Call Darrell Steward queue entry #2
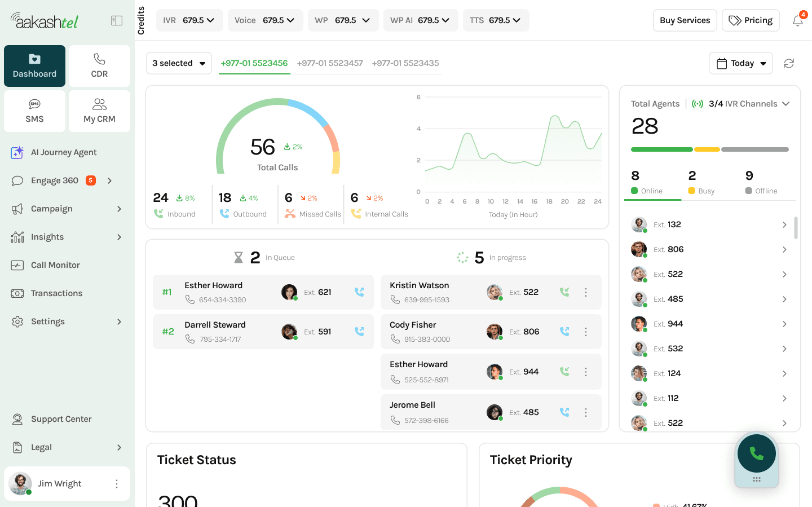812x507 pixels. [359, 332]
